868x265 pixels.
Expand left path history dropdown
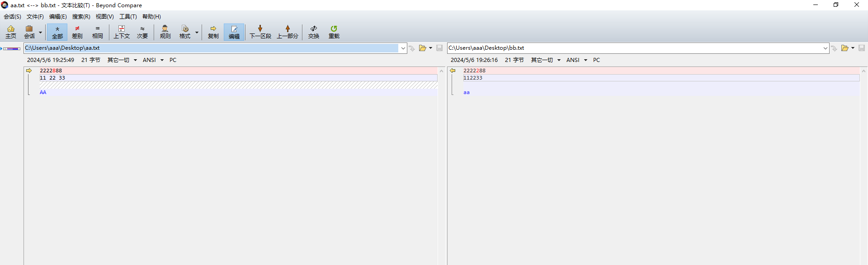coord(403,48)
